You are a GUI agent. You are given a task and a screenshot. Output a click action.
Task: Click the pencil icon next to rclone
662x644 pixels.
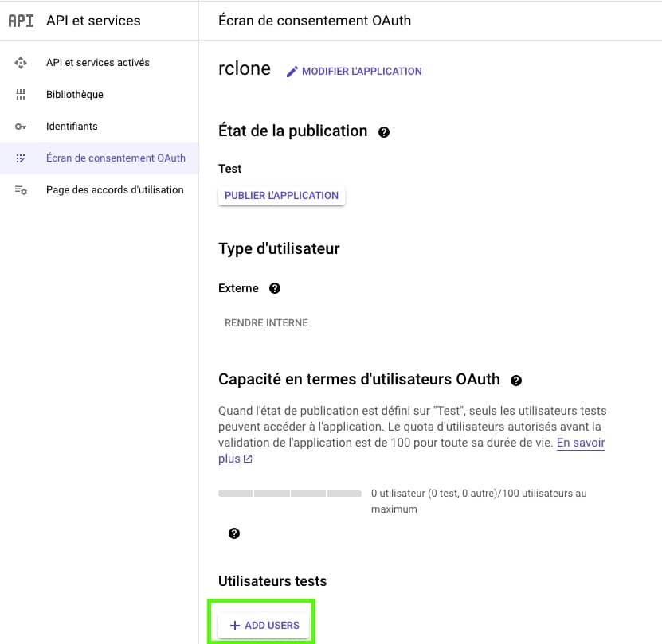pyautogui.click(x=292, y=72)
